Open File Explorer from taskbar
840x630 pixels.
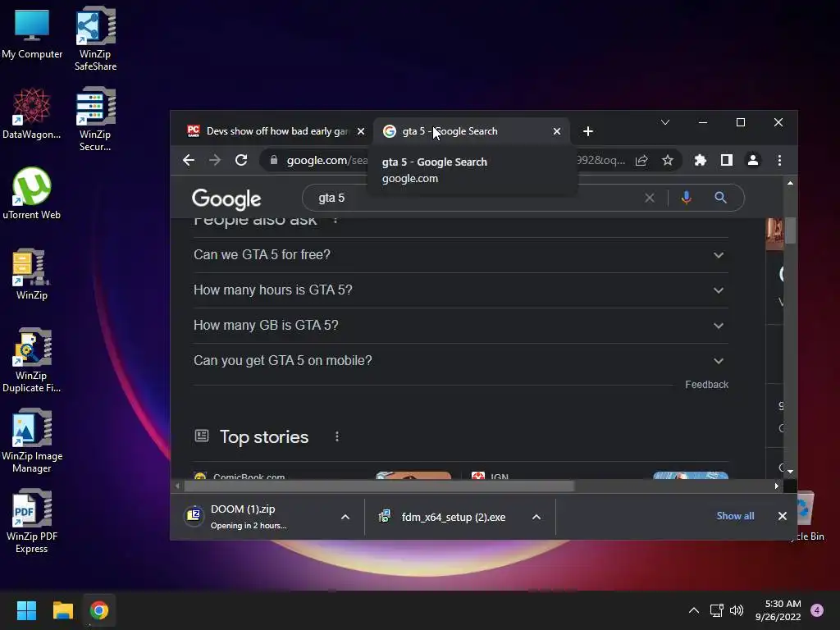coord(62,610)
